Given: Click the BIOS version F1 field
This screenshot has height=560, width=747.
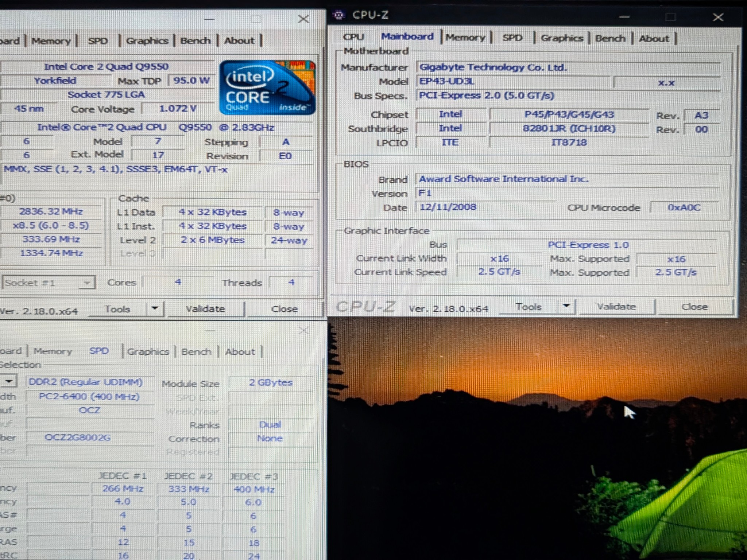Looking at the screenshot, I should point(568,193).
